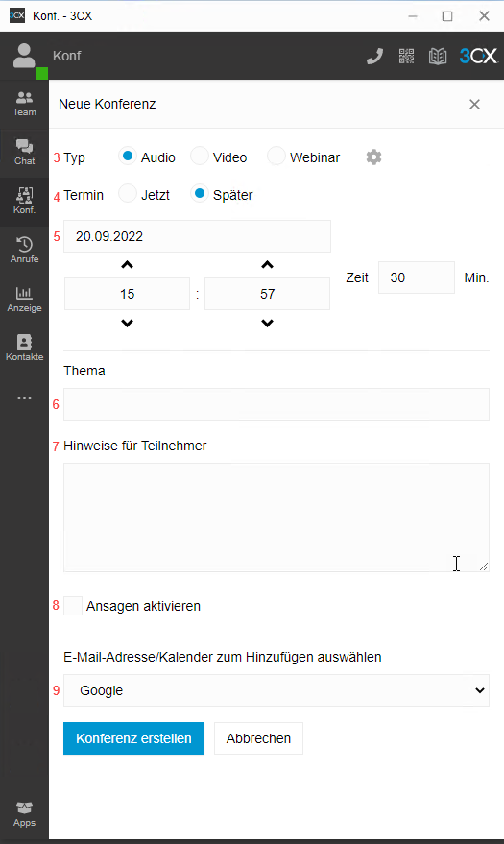Open conference settings gear icon
This screenshot has height=844, width=504.
click(x=373, y=157)
